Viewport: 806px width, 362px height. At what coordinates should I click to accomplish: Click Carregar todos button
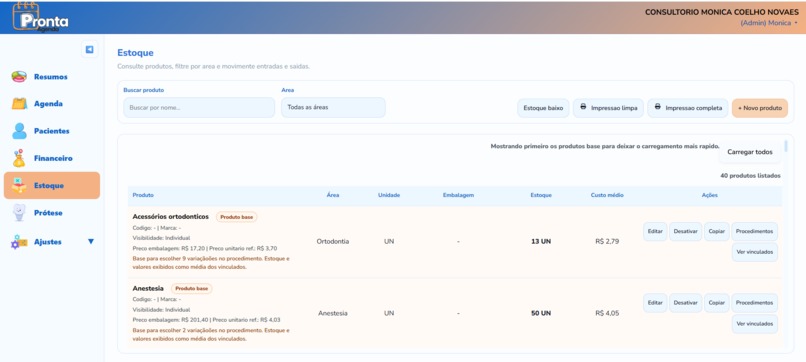coord(749,152)
